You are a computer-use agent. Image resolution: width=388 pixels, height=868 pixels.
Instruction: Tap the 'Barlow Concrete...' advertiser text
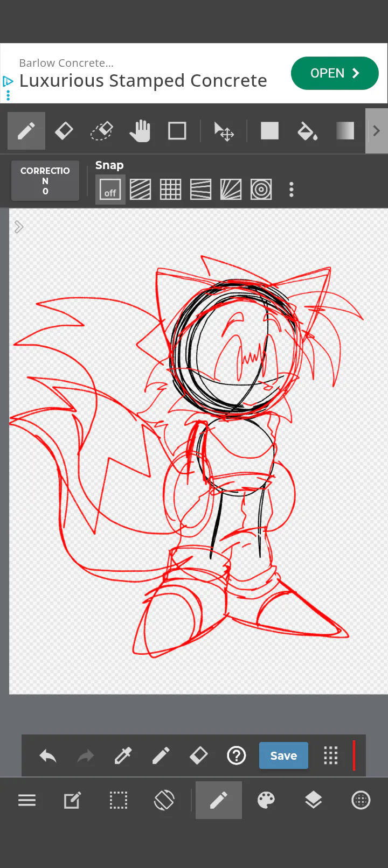coord(66,63)
